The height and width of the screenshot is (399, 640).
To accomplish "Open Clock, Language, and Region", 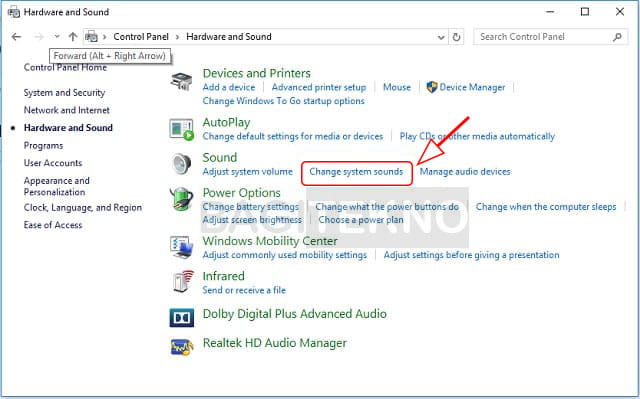I will click(83, 208).
